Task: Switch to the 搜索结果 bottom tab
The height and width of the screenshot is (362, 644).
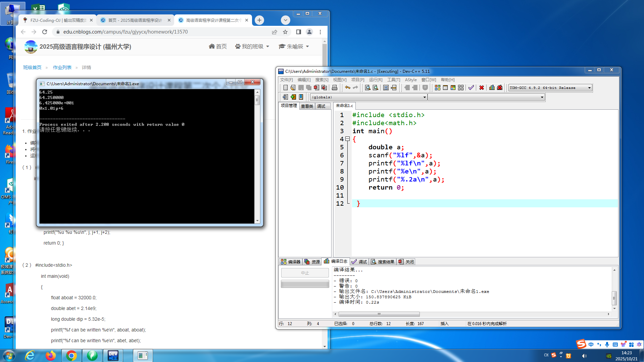Action: point(383,262)
